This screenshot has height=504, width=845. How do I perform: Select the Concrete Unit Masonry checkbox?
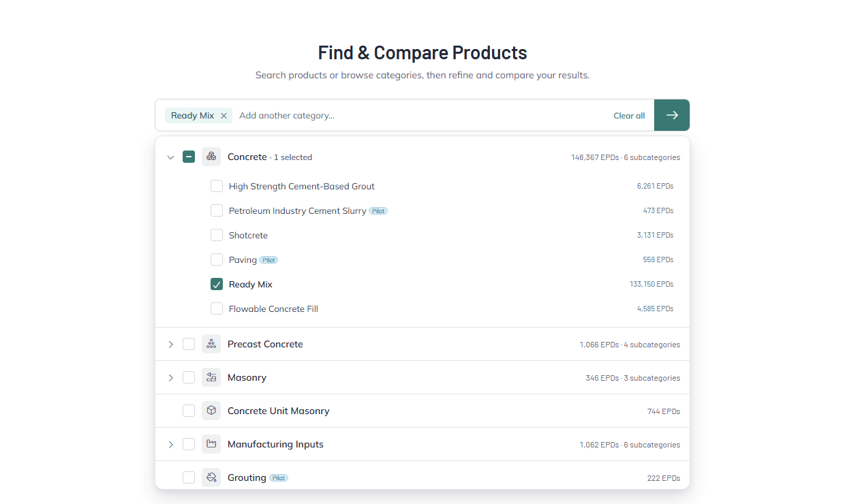[x=189, y=411]
